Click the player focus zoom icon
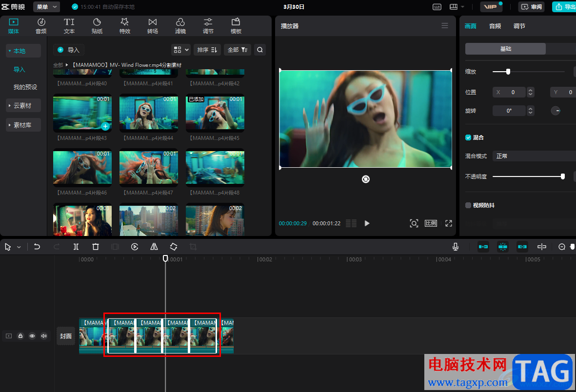This screenshot has width=576, height=392. 414,223
